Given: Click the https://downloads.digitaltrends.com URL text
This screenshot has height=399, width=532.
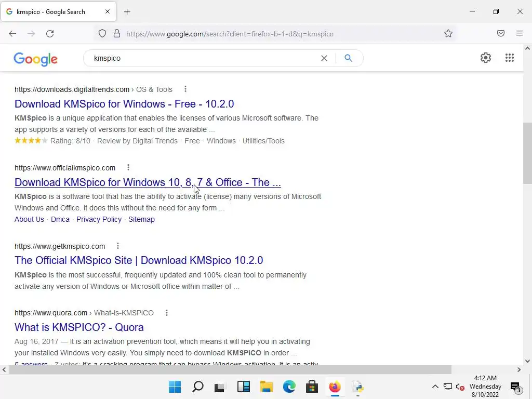Looking at the screenshot, I should click(72, 89).
